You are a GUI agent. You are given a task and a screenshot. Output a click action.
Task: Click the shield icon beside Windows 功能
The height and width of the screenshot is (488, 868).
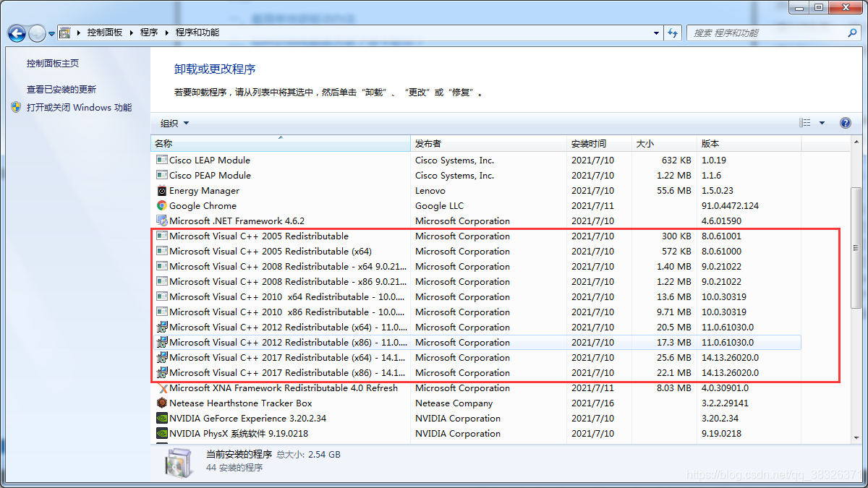pyautogui.click(x=17, y=107)
